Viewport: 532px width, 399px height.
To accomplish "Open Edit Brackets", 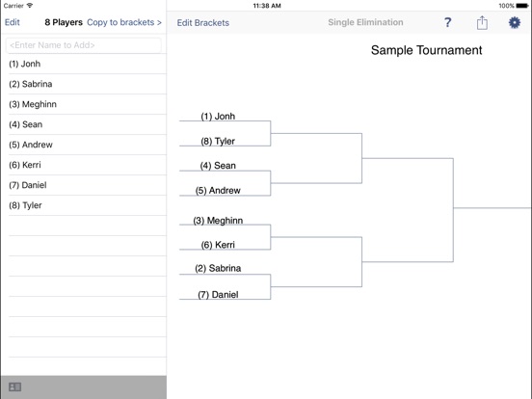I will (203, 23).
